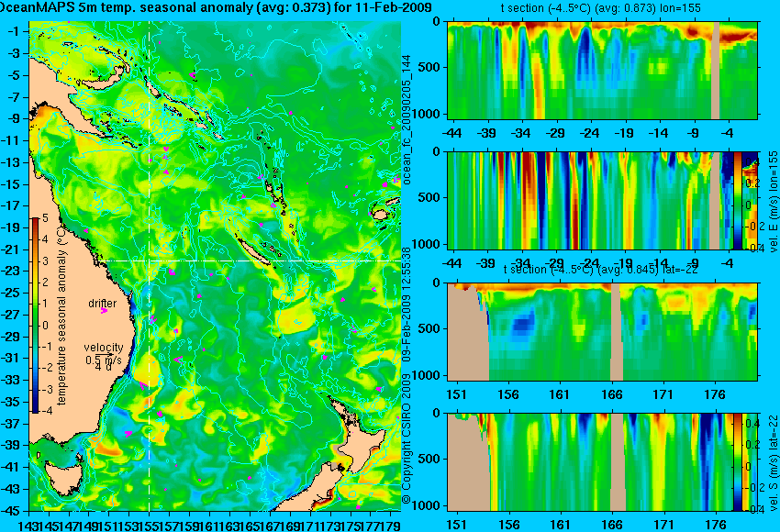Click the 'vel. S (m/s) lat=-22' vertical label
The width and height of the screenshot is (780, 532).
coord(773,462)
